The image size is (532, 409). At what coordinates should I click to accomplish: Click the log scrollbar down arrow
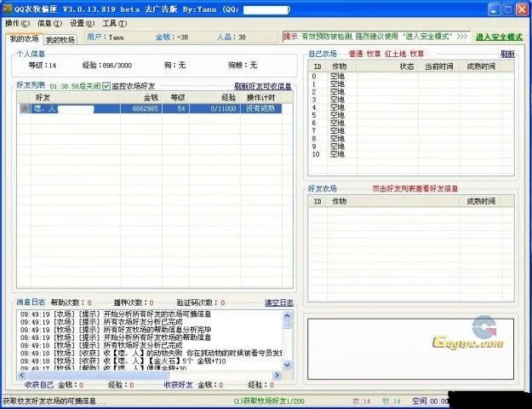point(287,366)
